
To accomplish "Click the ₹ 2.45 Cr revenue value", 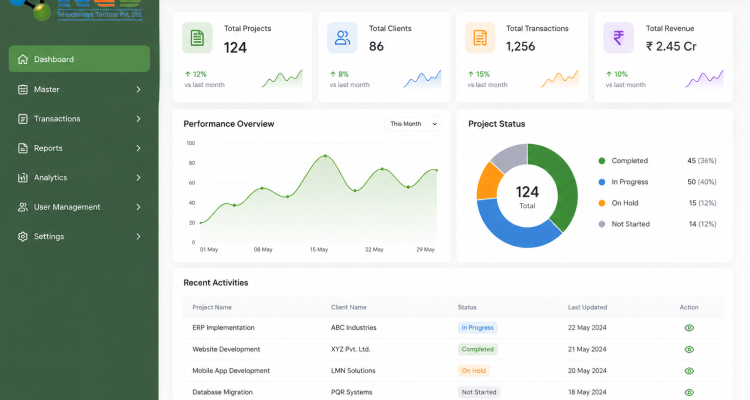I will (671, 46).
